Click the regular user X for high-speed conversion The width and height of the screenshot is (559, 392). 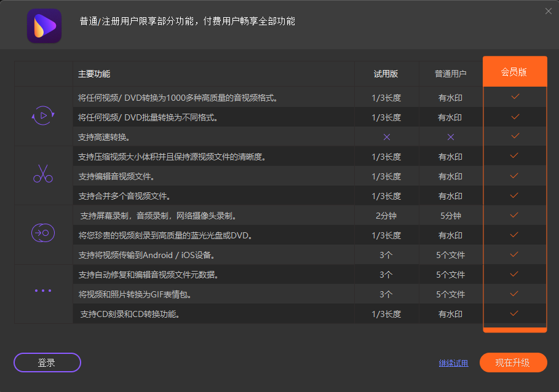coord(450,137)
